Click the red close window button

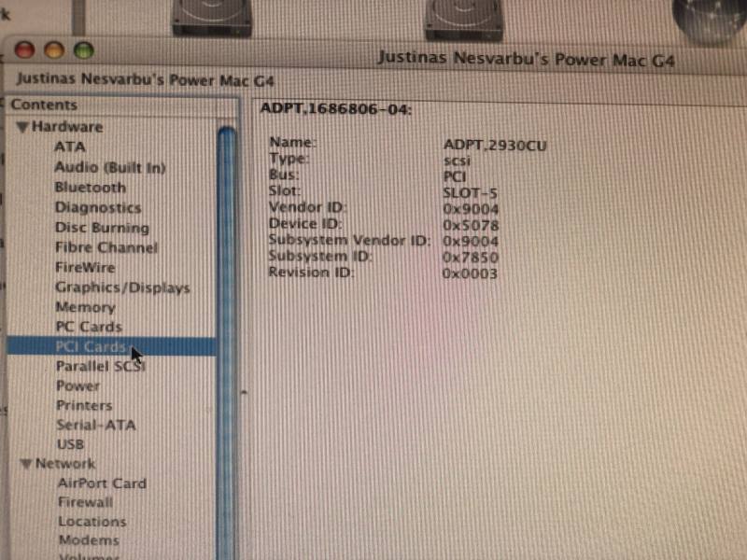click(25, 50)
